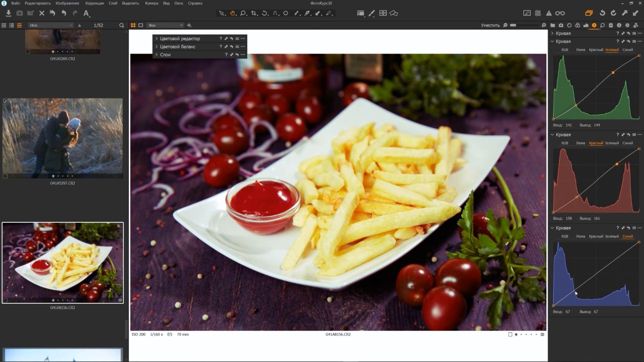Viewport: 644px width, 362px height.
Task: Select the Zoom loupe cursor tool
Action: coord(243,13)
